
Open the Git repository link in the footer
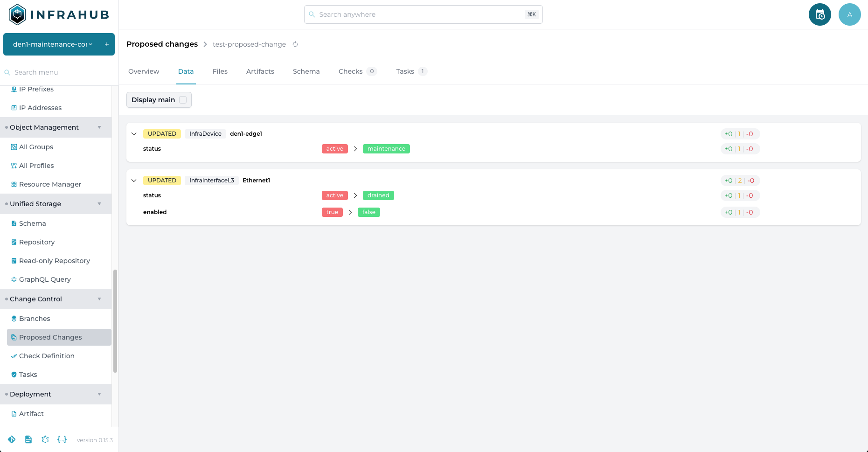[x=12, y=439]
